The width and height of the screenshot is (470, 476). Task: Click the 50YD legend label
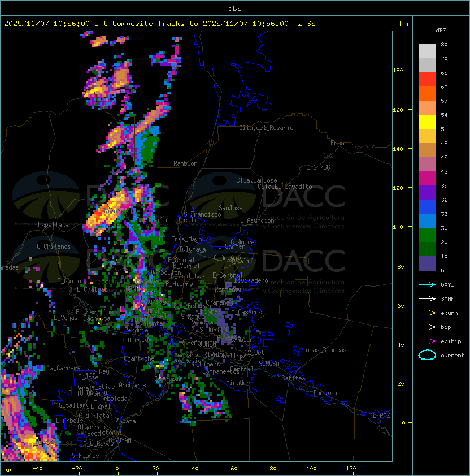447,285
